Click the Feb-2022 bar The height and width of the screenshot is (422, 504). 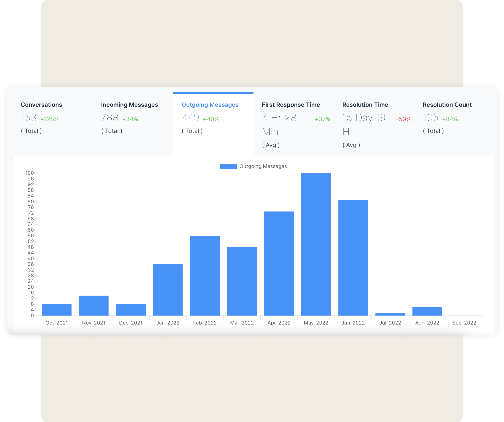coord(205,275)
